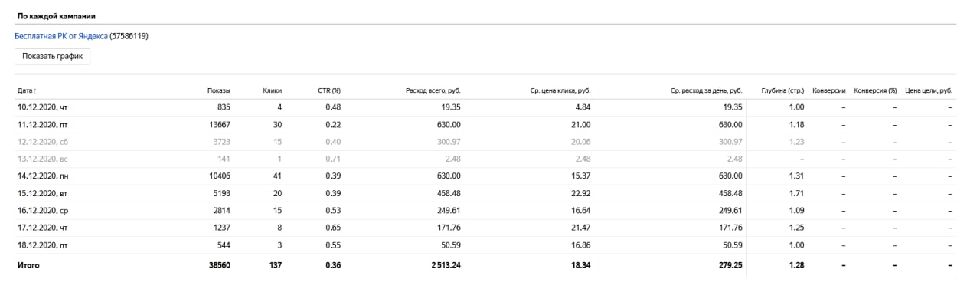Sort by the Дата column header
Screen dimensions: 980x302
coord(28,90)
